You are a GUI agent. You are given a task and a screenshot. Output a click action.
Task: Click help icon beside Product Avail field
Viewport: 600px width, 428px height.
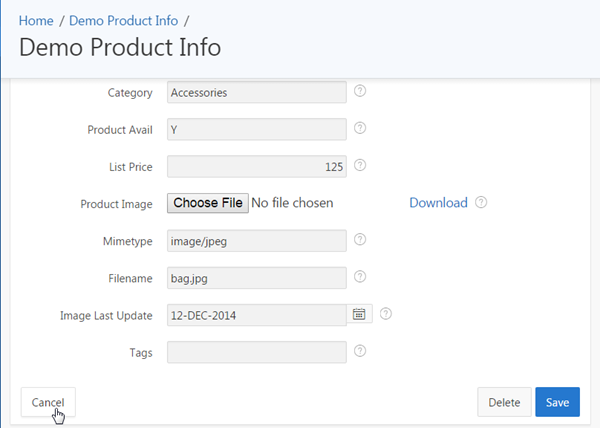click(x=360, y=128)
